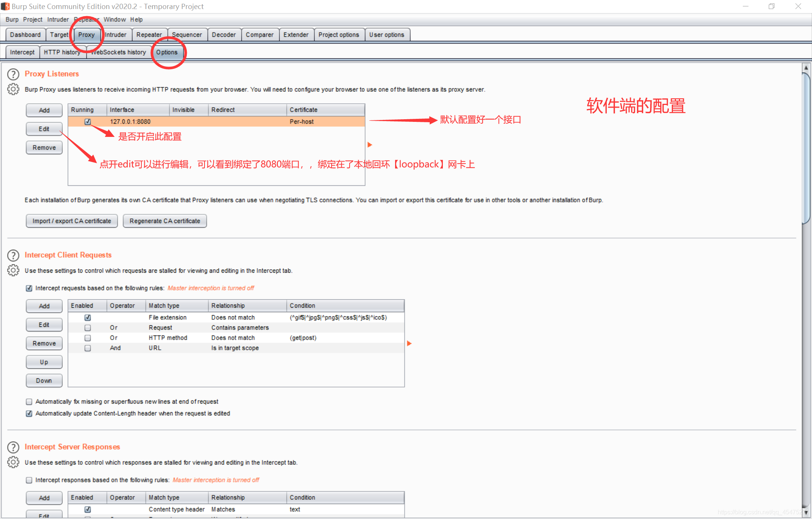Open the Proxy Listeners gear settings menu
Viewport: 812px width, 519px height.
pos(13,89)
